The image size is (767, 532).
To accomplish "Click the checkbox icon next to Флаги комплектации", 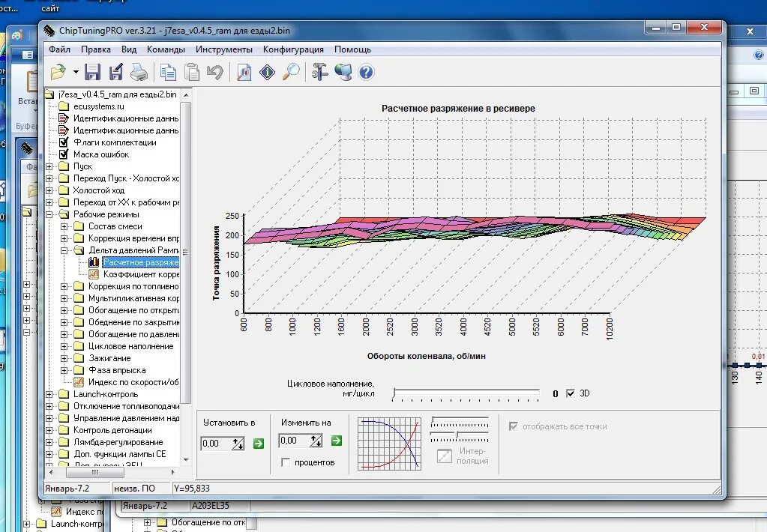I will tap(64, 142).
